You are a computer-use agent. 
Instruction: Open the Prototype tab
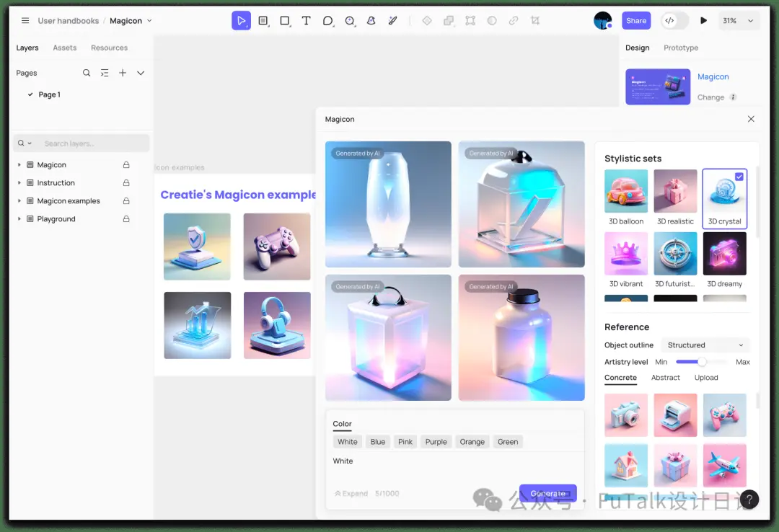(681, 48)
